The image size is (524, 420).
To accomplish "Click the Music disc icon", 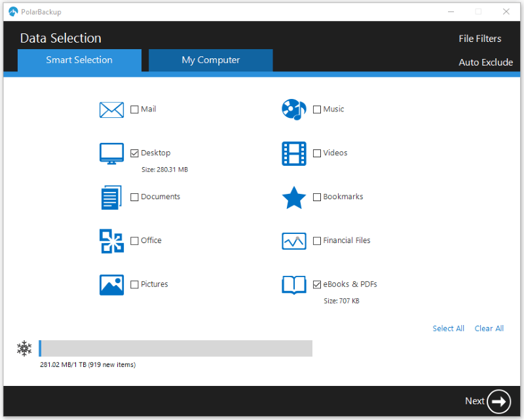I will click(x=293, y=109).
